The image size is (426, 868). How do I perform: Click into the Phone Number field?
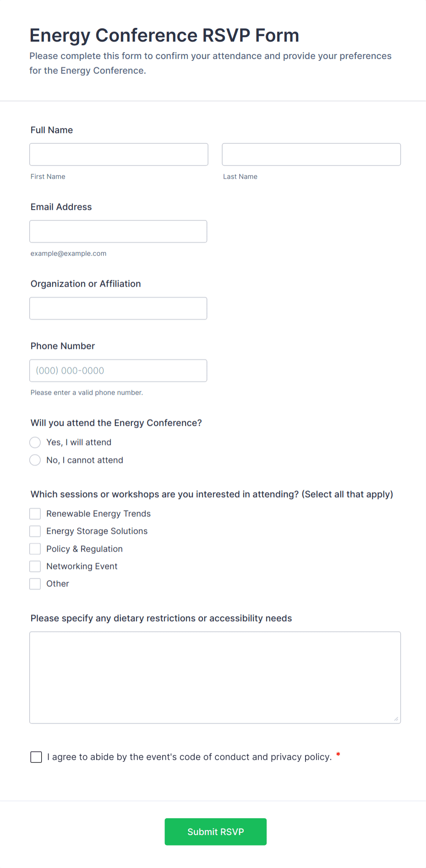[x=118, y=370]
